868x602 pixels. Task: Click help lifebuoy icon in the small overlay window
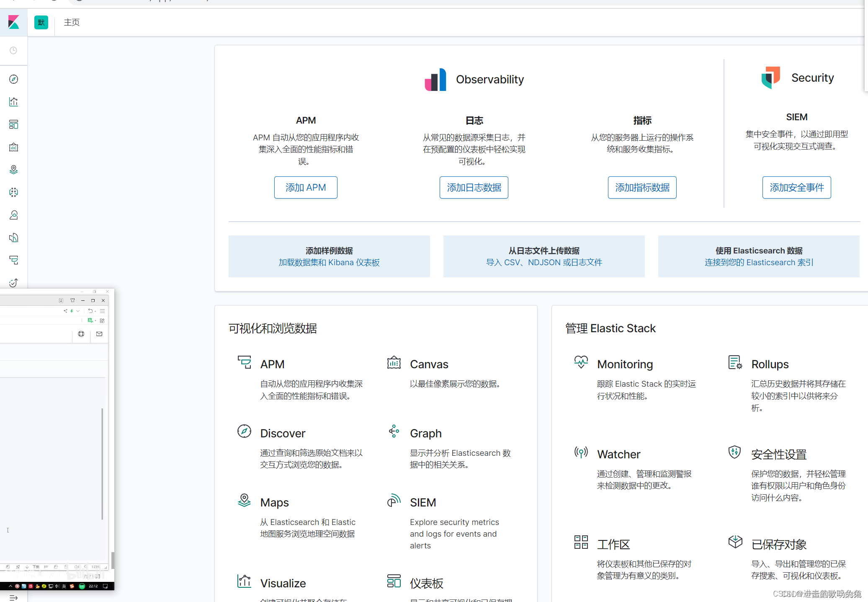click(x=81, y=334)
